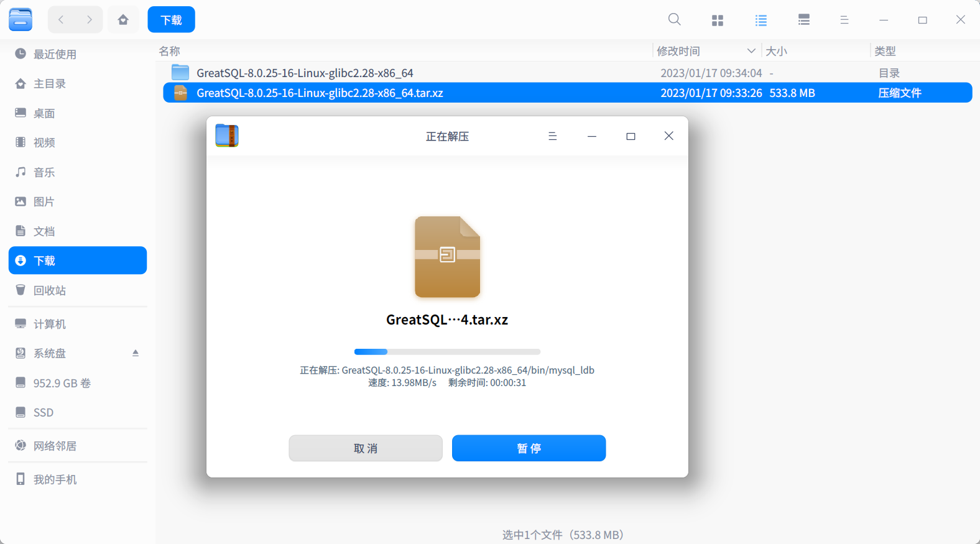Go forward with the right arrow
This screenshot has width=980, height=544.
(x=90, y=20)
